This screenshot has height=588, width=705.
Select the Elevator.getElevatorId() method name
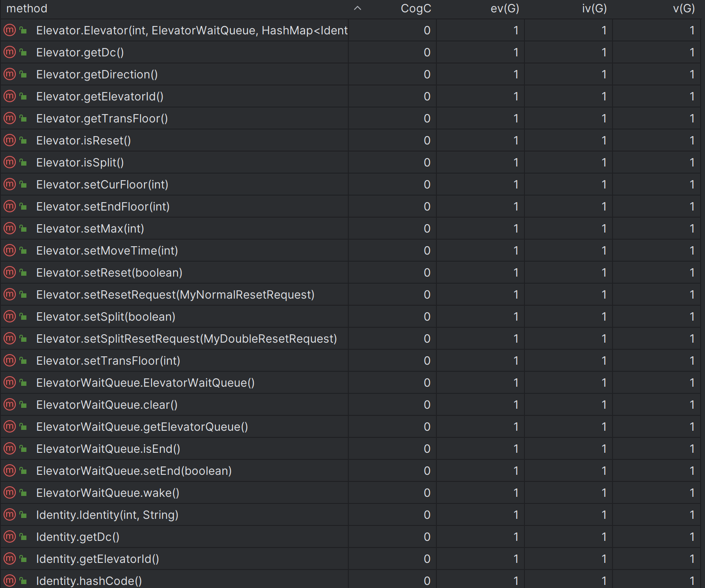pyautogui.click(x=100, y=96)
